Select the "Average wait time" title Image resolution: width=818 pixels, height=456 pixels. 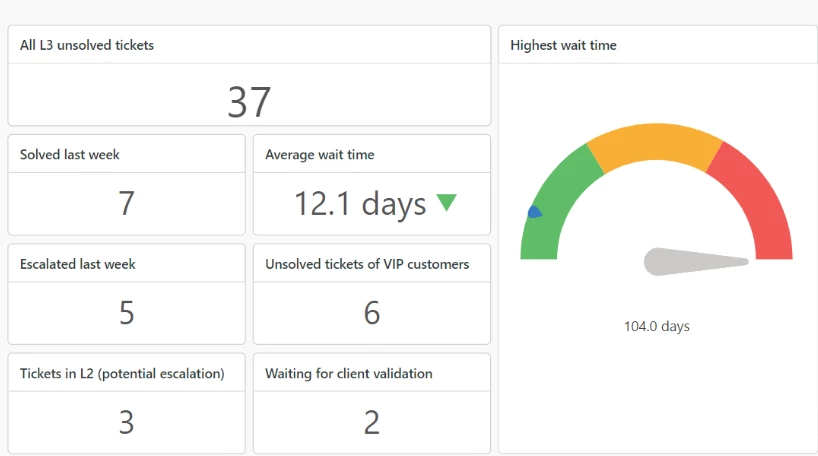coord(319,154)
